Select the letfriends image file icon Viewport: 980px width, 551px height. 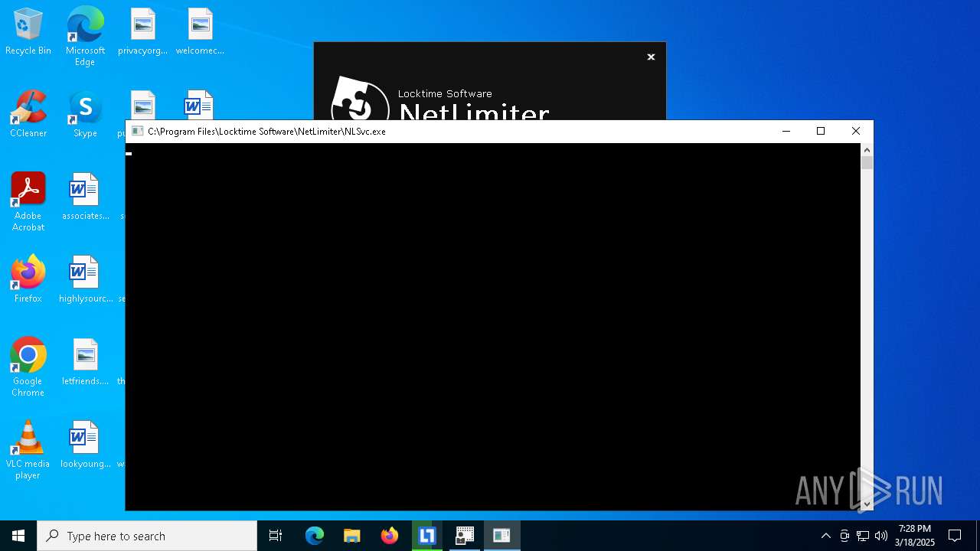(x=85, y=363)
